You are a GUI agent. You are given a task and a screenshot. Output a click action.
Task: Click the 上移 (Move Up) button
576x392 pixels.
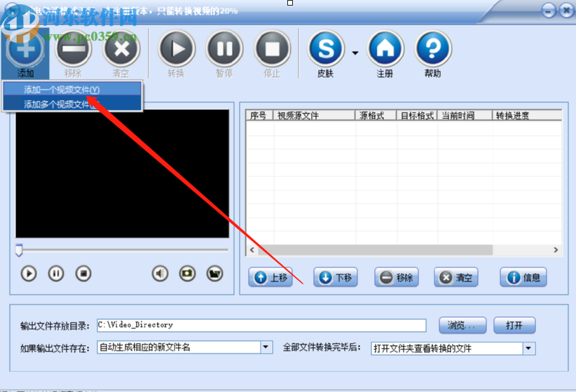(270, 277)
